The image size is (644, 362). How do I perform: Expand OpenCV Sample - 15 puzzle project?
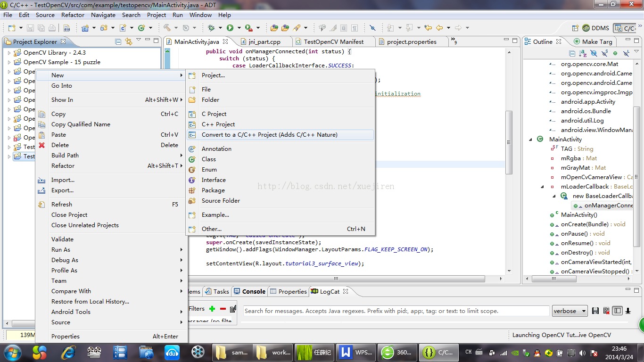pyautogui.click(x=9, y=62)
